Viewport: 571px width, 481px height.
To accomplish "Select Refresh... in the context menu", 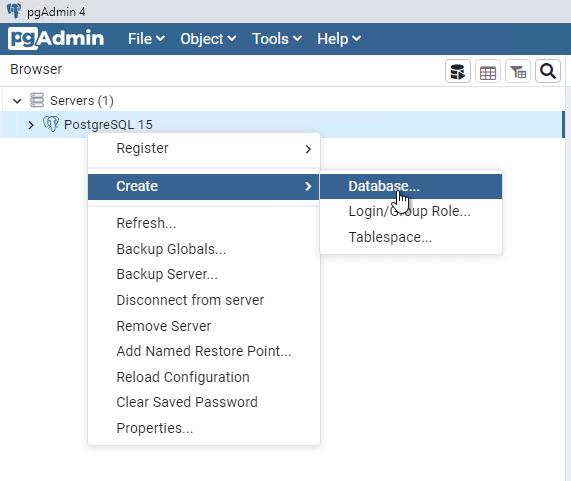I will (x=204, y=223).
